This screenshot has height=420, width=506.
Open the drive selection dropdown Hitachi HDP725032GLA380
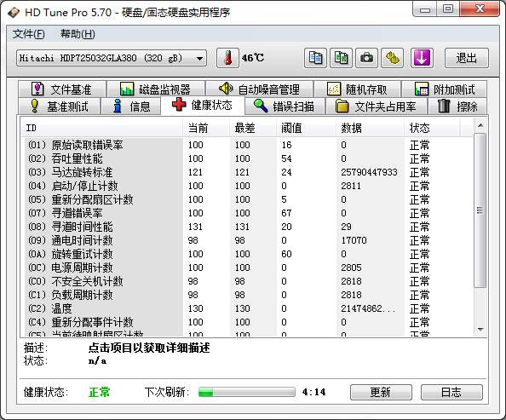(112, 58)
